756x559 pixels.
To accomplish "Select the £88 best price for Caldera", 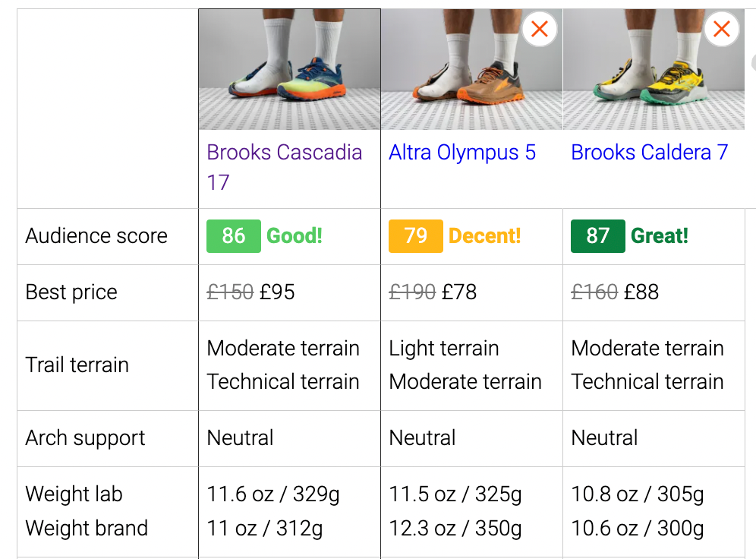I will (x=641, y=292).
